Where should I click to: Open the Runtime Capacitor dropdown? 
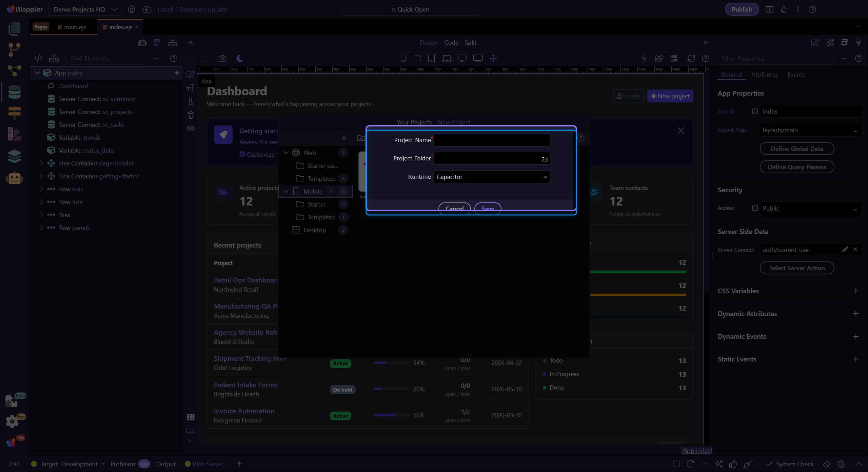coord(492,177)
